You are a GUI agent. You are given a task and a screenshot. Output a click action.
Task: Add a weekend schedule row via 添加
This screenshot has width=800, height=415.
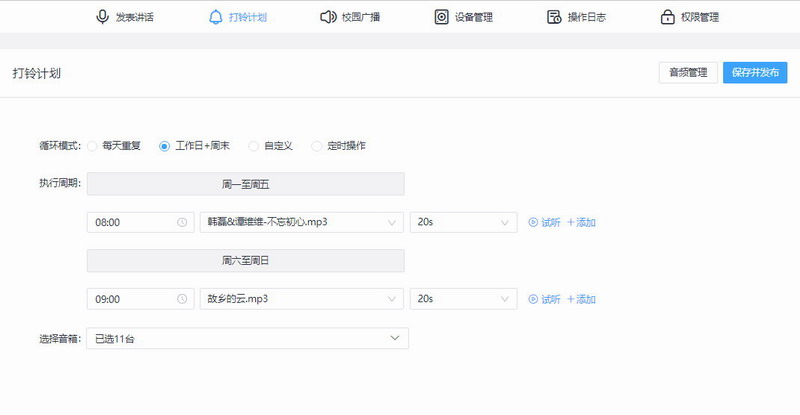[581, 299]
